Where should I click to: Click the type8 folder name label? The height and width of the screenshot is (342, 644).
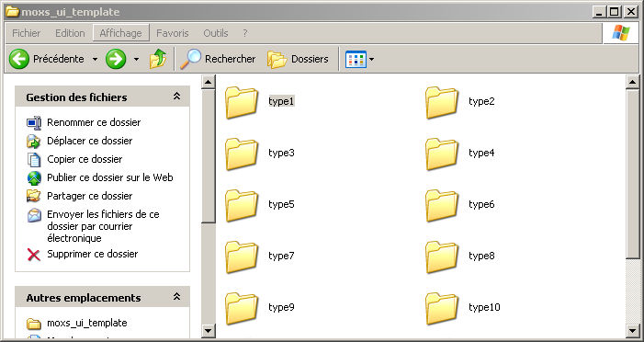pyautogui.click(x=481, y=256)
